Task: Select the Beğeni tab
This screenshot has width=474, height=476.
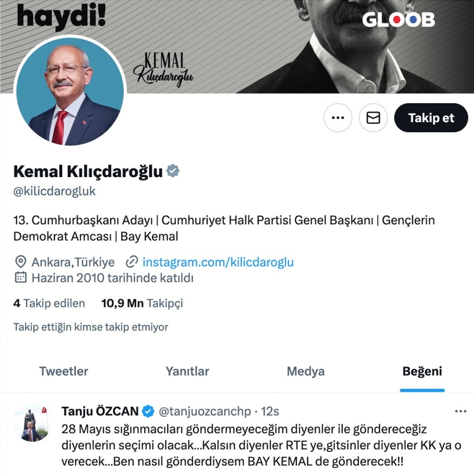Action: pyautogui.click(x=422, y=371)
